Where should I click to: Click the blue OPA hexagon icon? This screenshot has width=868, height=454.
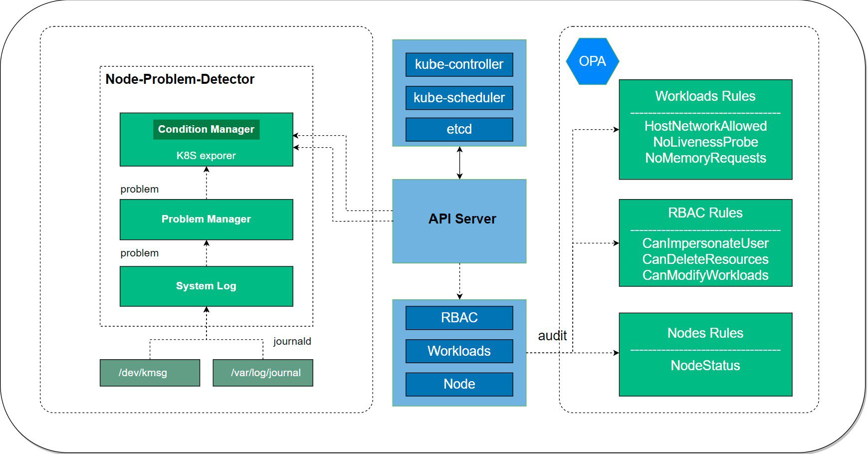[x=593, y=61]
